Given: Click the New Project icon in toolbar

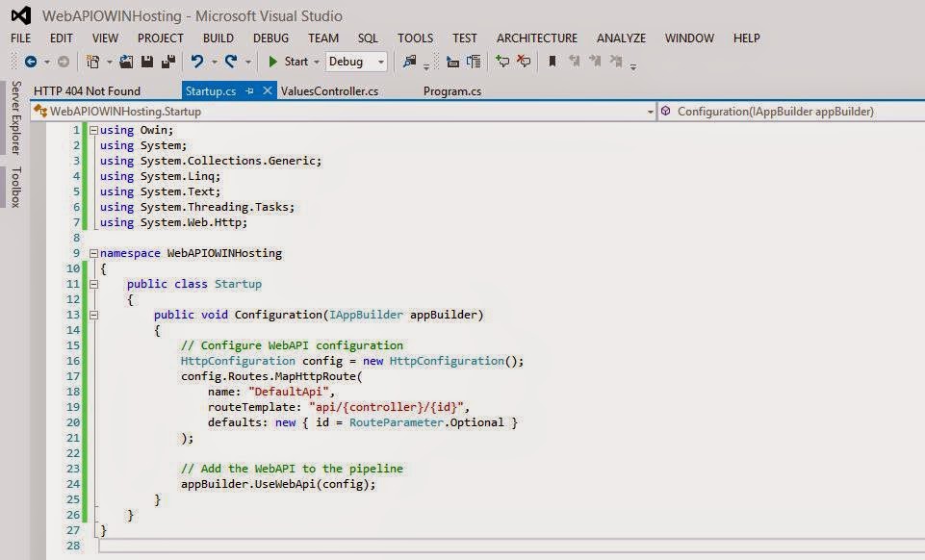Looking at the screenshot, I should pyautogui.click(x=92, y=62).
